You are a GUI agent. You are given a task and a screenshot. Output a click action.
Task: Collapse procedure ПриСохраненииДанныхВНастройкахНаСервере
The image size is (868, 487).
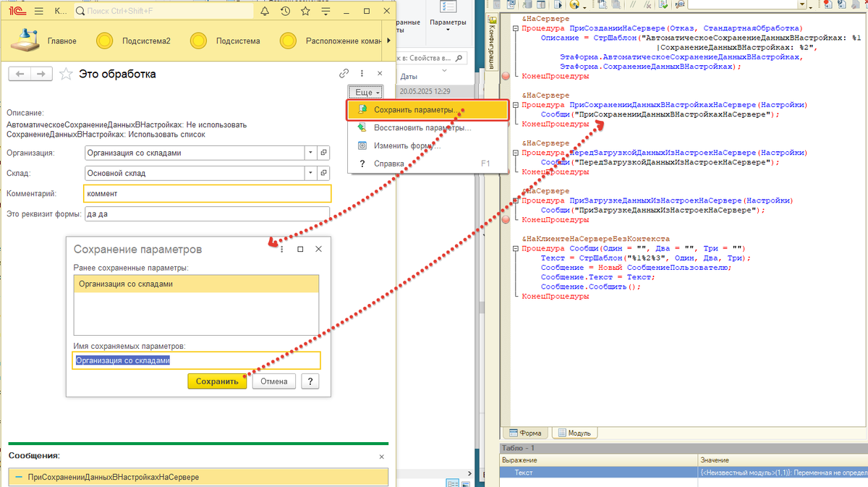coord(515,105)
